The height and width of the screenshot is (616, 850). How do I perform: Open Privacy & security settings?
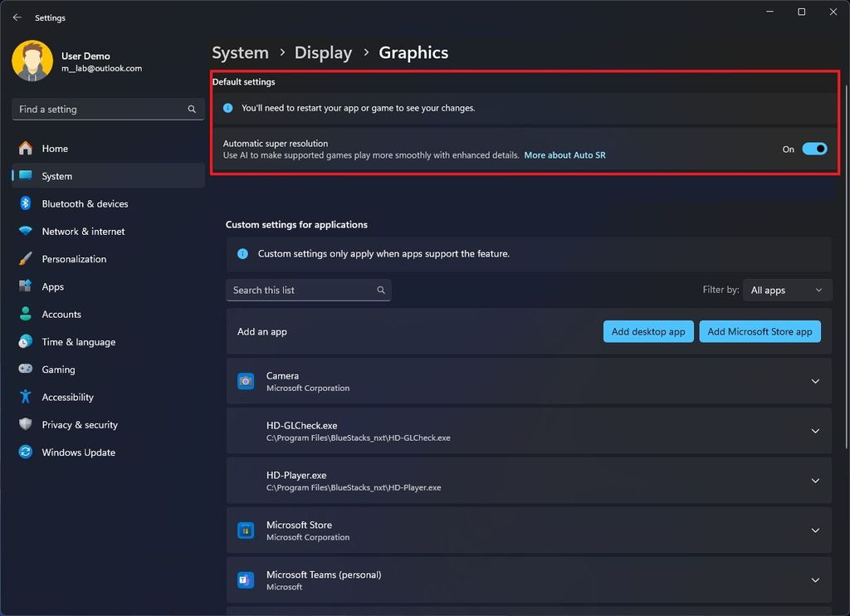tap(79, 424)
